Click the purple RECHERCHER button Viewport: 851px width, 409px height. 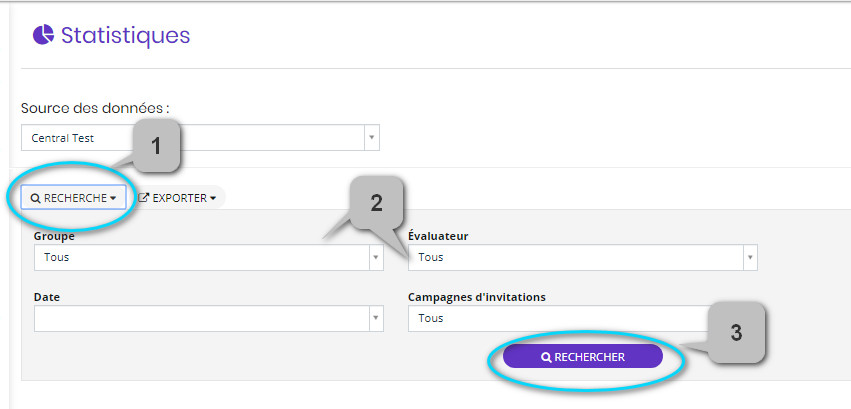[583, 357]
